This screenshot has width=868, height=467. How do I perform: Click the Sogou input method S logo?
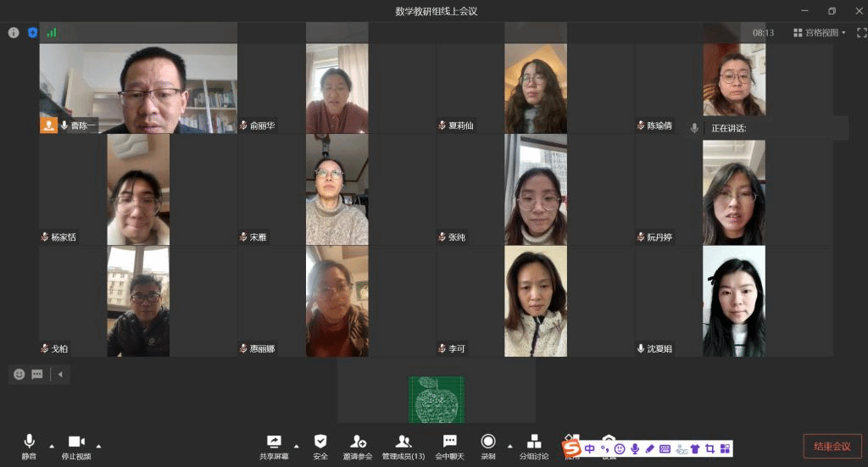572,448
